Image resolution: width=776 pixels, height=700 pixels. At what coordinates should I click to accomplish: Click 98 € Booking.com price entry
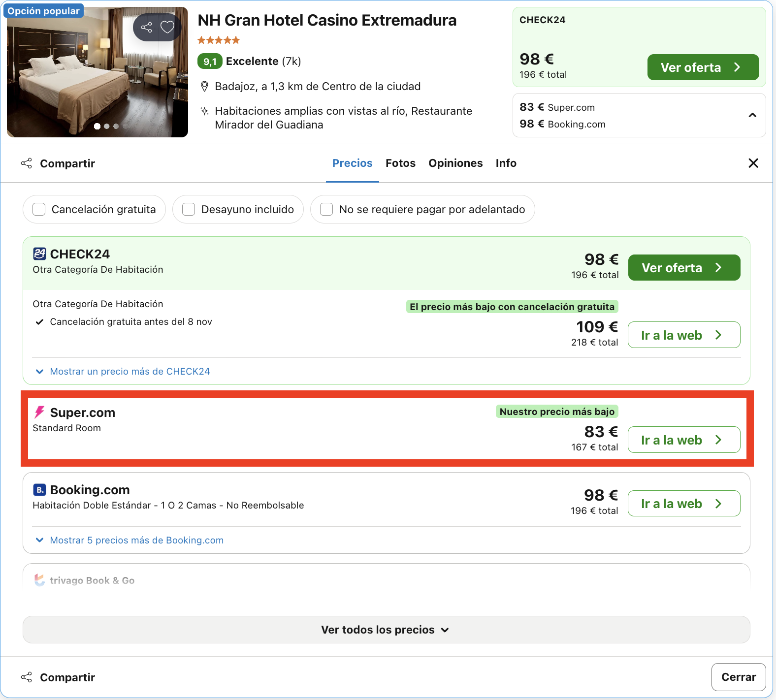coord(563,124)
